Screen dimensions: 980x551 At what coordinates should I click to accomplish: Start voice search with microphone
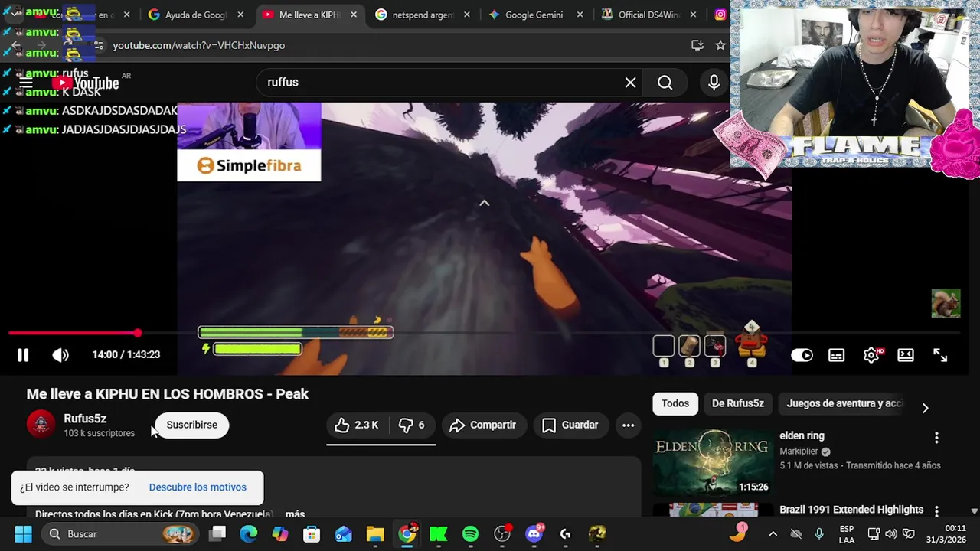click(x=714, y=83)
